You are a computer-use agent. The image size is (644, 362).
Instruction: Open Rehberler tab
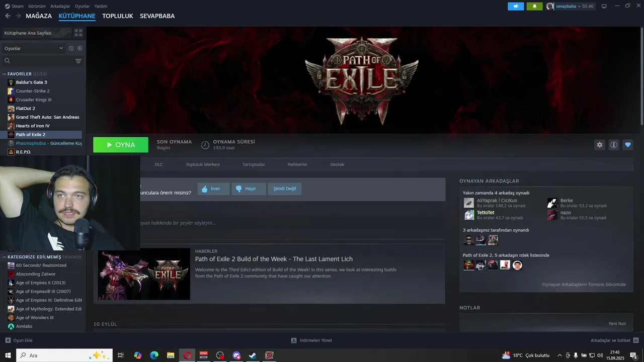click(x=297, y=164)
